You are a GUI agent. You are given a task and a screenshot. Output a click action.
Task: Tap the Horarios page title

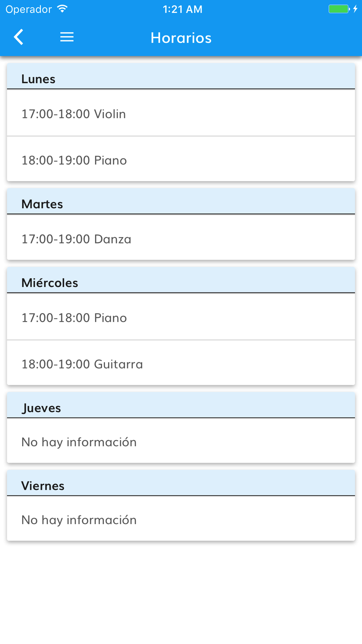(181, 38)
